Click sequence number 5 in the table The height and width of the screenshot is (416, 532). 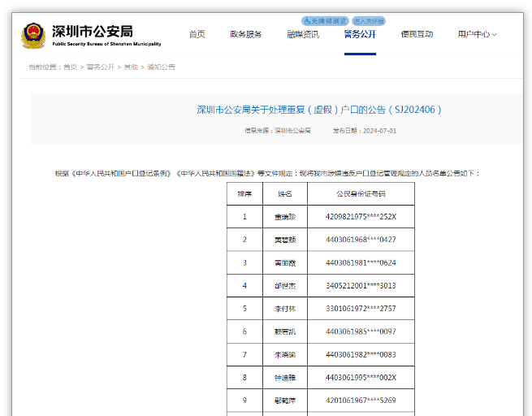(244, 309)
